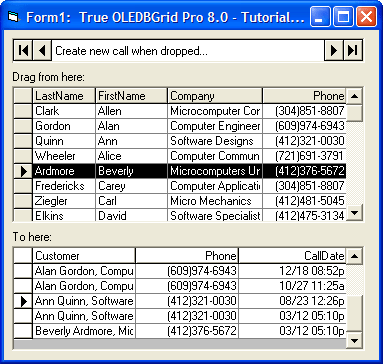This screenshot has height=364, width=383.
Task: Click the LastName column header
Action: [64, 96]
